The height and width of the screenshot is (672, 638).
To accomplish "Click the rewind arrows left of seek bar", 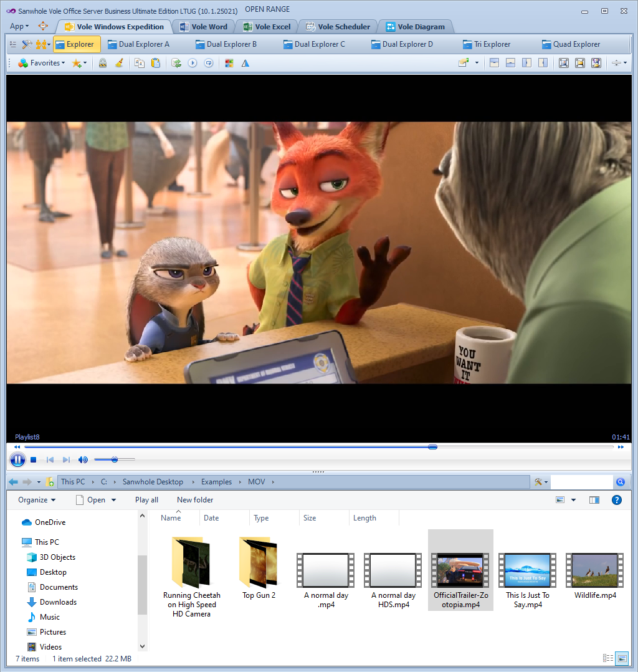I will (17, 447).
